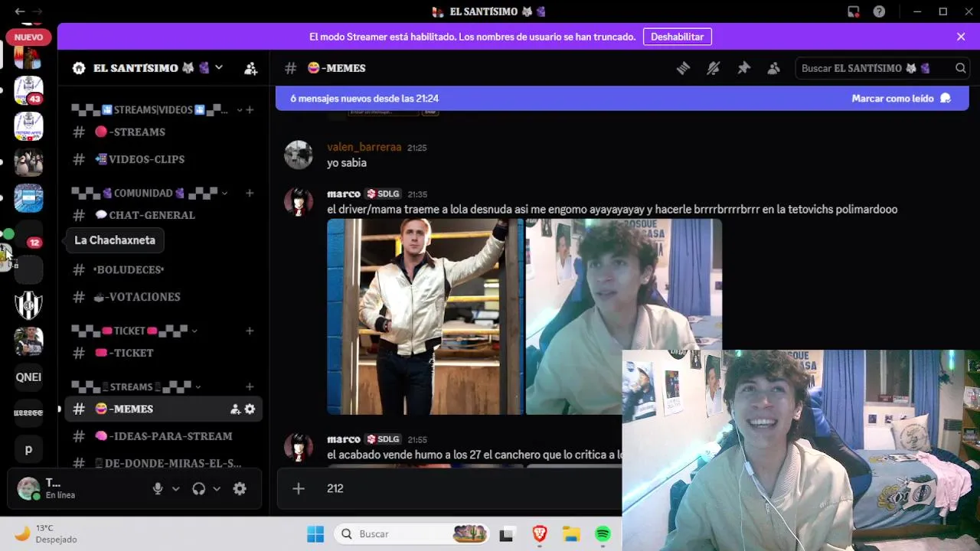Open the VIDEOS-CLIPS channel
980x551 pixels.
click(x=164, y=159)
